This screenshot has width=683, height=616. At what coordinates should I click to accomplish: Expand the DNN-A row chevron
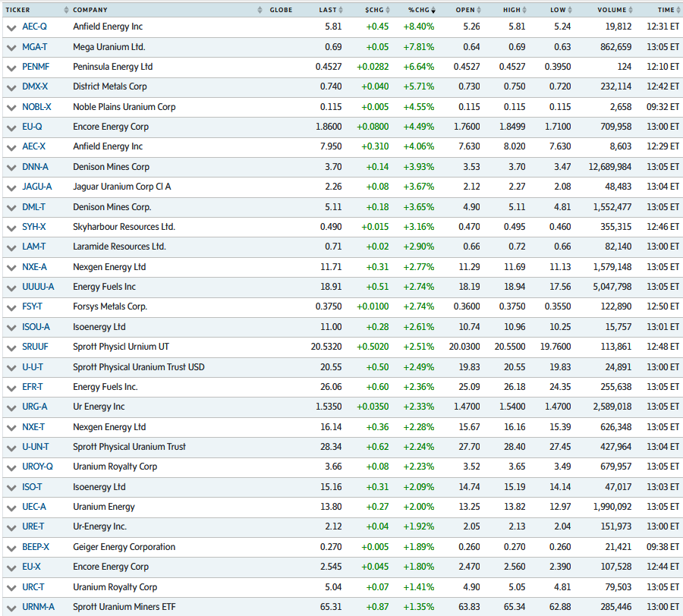[11, 168]
